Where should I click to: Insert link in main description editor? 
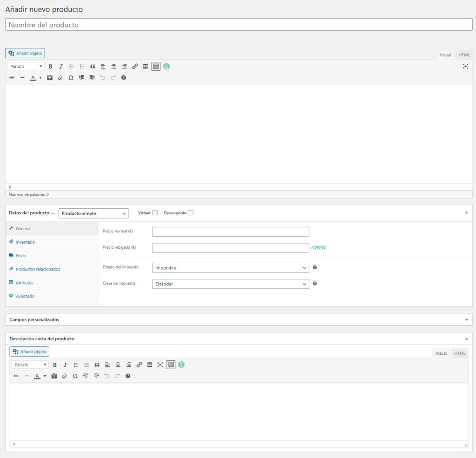point(135,66)
